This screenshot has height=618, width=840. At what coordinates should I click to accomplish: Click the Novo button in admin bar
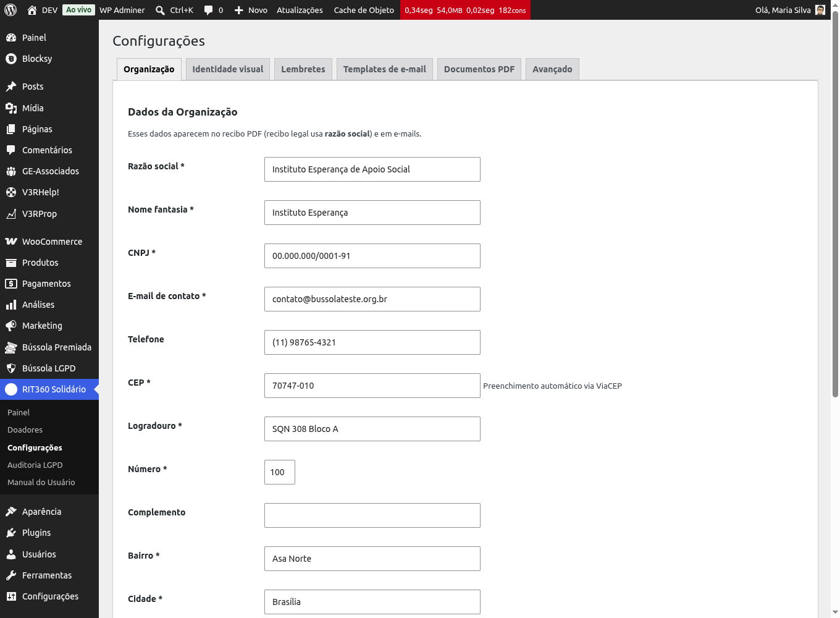point(251,10)
